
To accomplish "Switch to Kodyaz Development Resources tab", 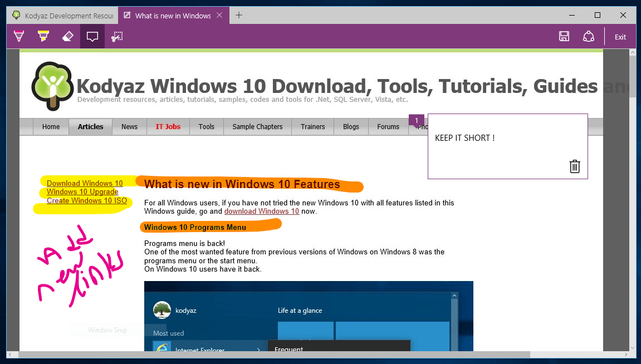I will [x=62, y=16].
